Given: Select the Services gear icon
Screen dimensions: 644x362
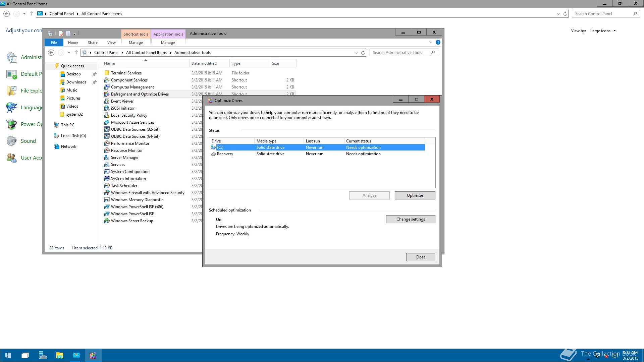Looking at the screenshot, I should 107,164.
